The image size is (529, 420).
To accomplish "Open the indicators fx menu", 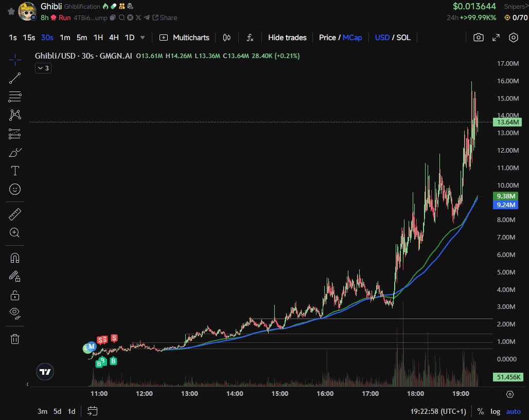I will 250,38.
